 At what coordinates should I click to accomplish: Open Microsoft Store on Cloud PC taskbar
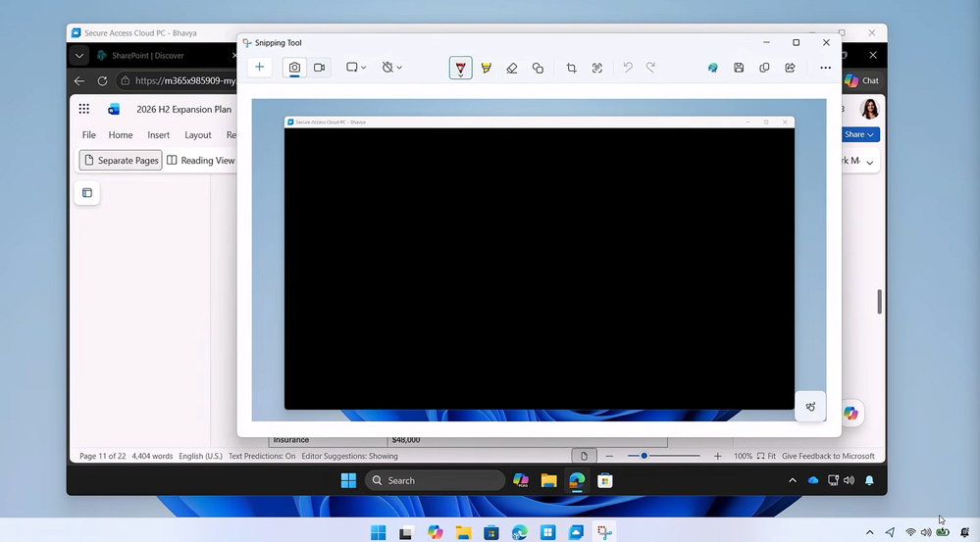604,480
